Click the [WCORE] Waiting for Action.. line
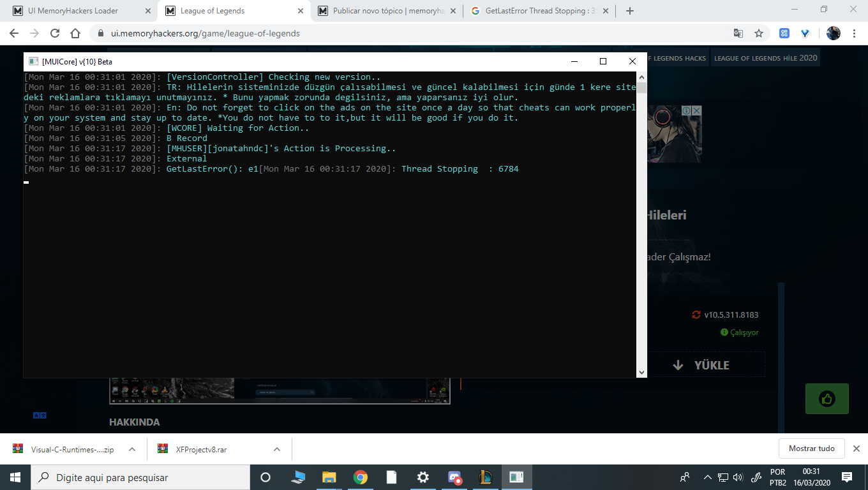The image size is (868, 490). click(237, 128)
